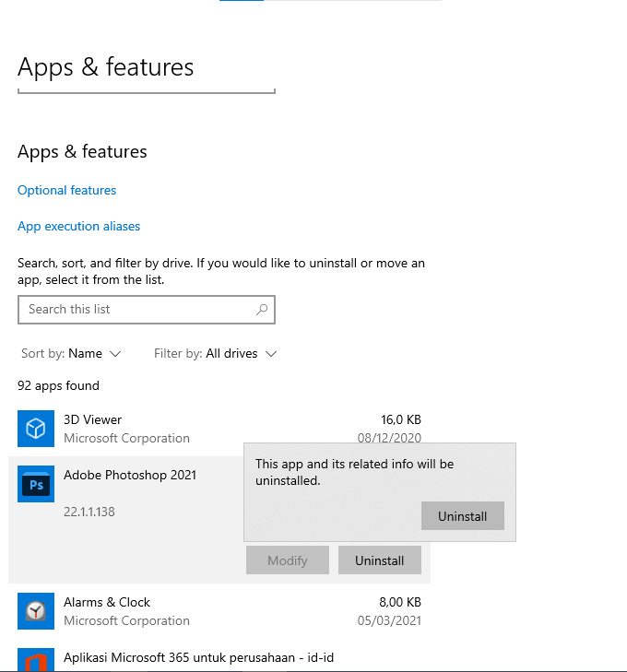Click the 3D Viewer app icon
Viewport: 627px width, 672px height.
36,428
